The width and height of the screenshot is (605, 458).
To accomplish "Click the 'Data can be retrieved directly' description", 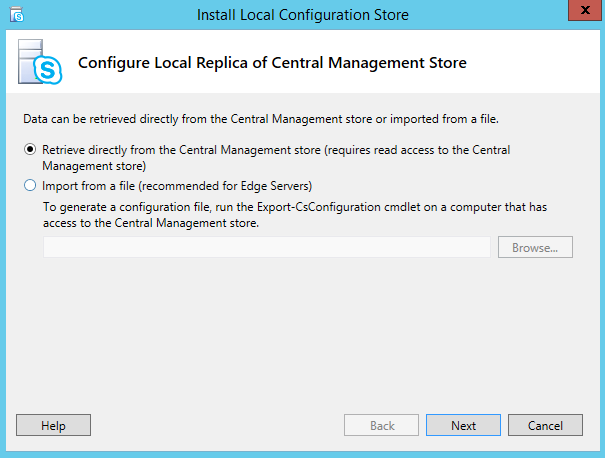I will click(261, 119).
